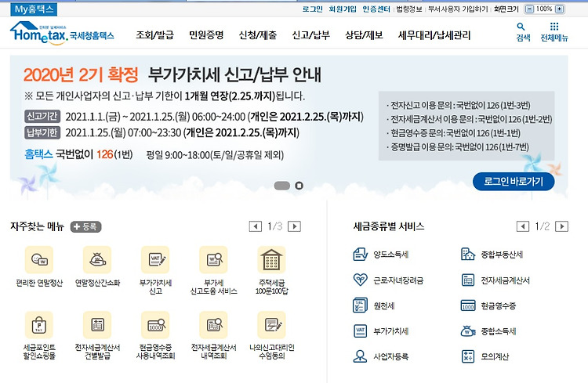Click the 모의계산 calculator icon
Viewport: 588px width, 383px height.
(x=468, y=356)
